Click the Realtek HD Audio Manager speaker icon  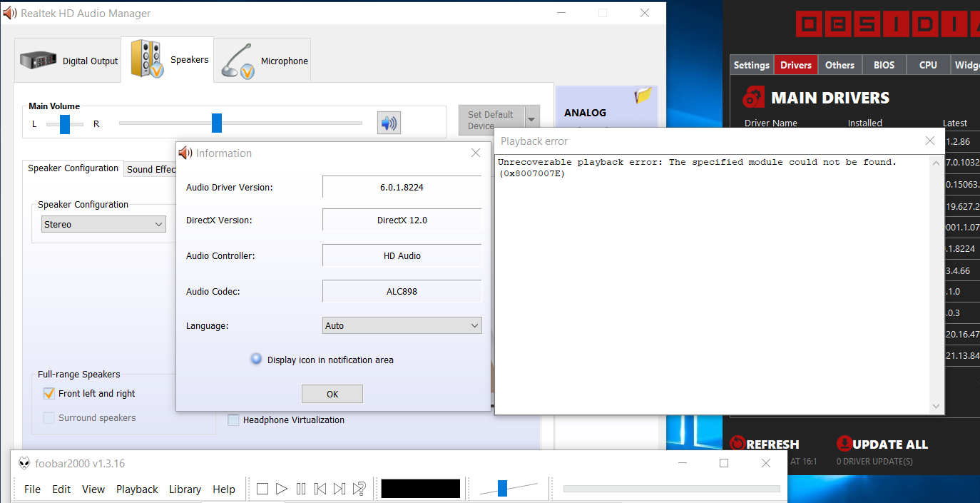point(10,13)
